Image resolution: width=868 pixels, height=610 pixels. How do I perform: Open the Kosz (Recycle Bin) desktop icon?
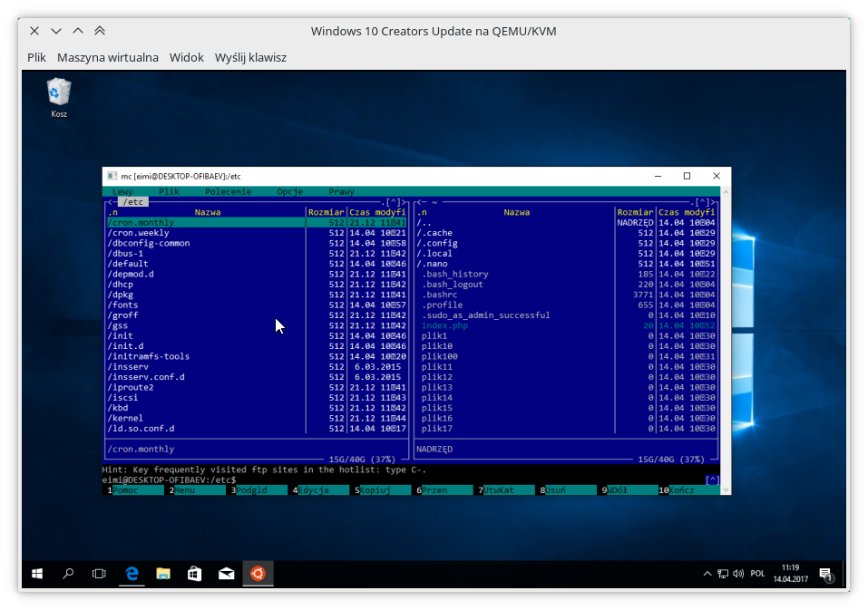57,91
